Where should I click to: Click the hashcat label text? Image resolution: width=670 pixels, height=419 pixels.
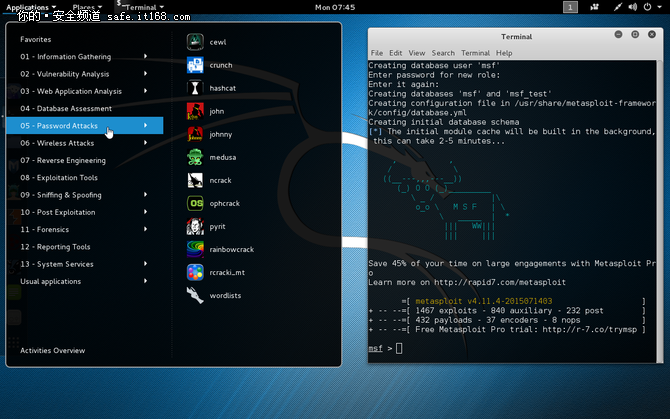222,88
